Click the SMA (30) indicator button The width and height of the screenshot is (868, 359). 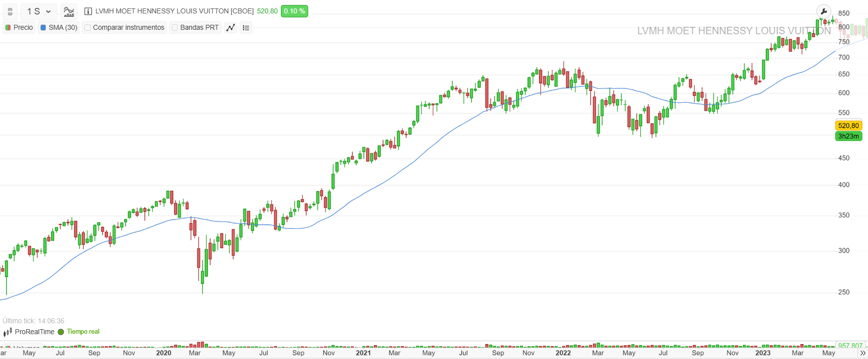(59, 27)
